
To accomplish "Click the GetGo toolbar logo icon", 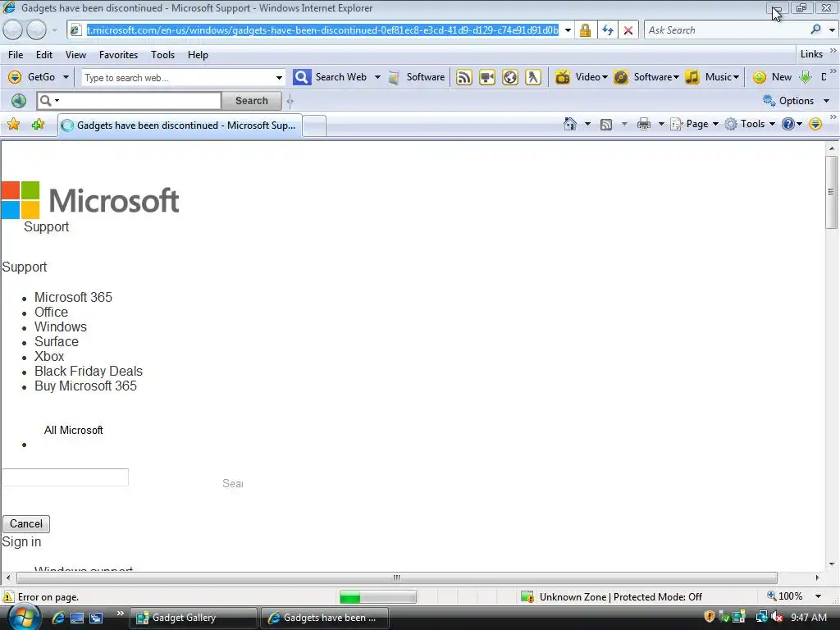I will coord(15,77).
